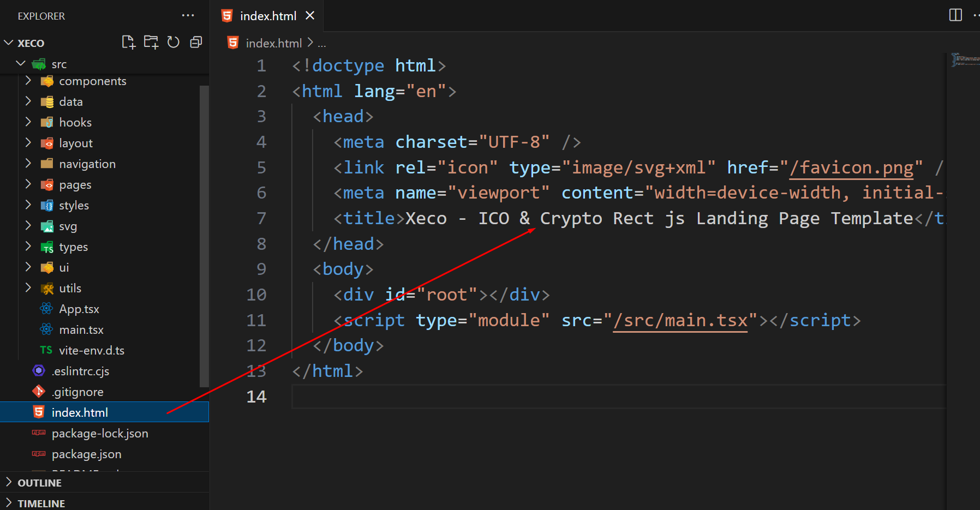This screenshot has width=980, height=510.
Task: Click the New Folder icon in Explorer
Action: click(151, 43)
